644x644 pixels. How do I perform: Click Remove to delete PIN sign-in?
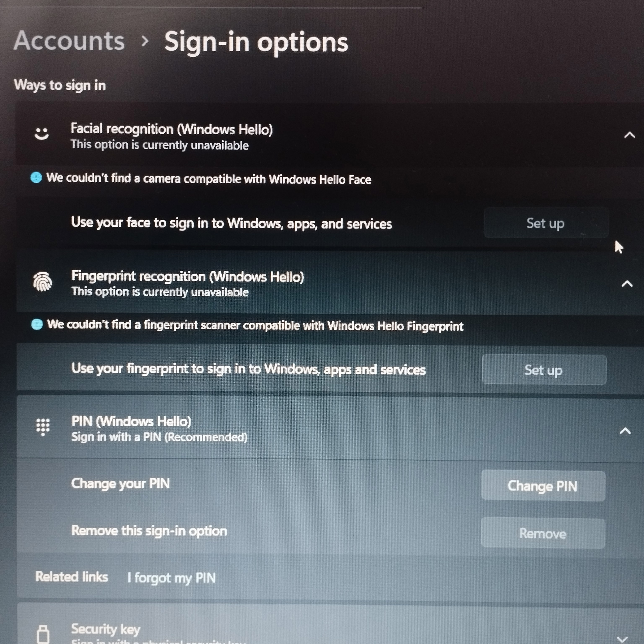(543, 533)
